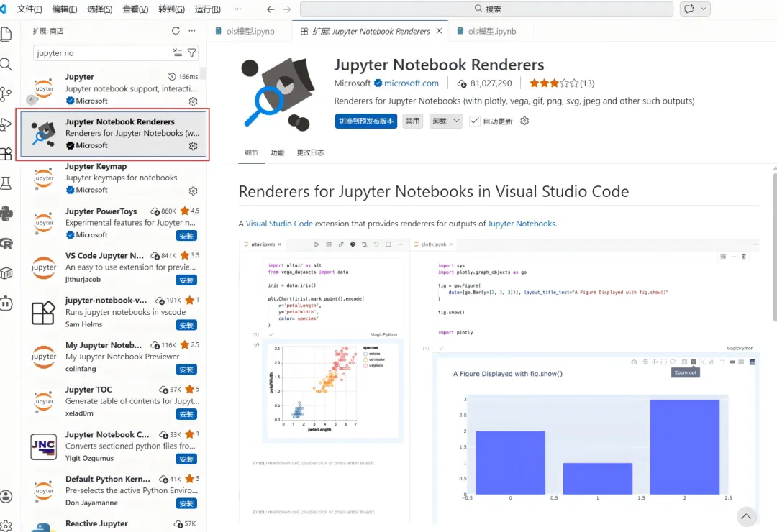The height and width of the screenshot is (532, 777).
Task: Open the Python view in activity bar
Action: (x=6, y=214)
